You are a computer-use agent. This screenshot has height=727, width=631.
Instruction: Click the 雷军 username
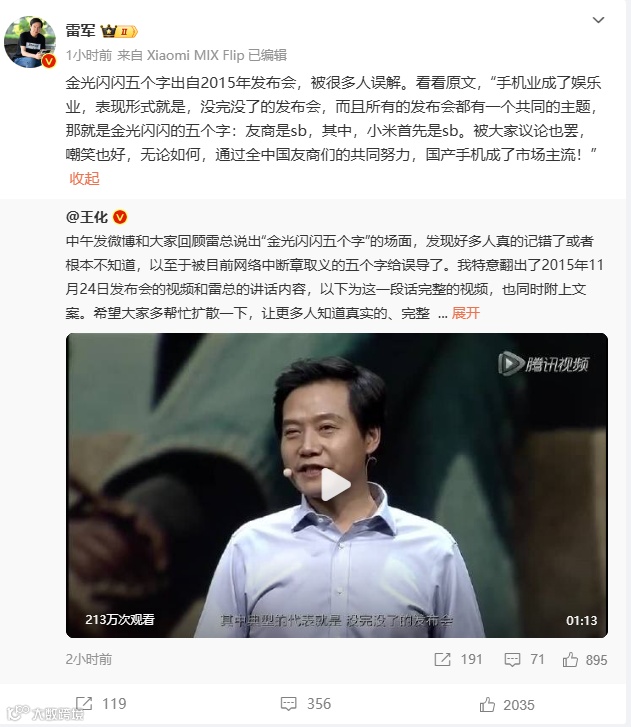(x=80, y=31)
